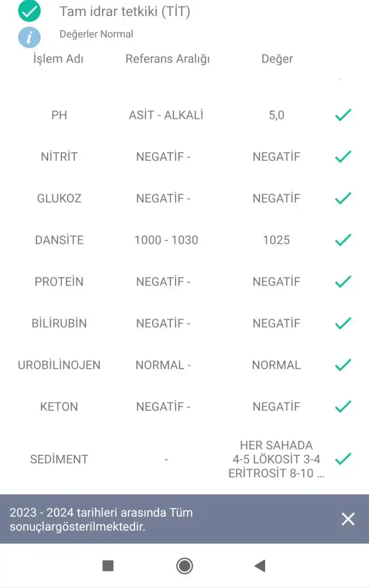The height and width of the screenshot is (588, 369).
Task: Tap the blue info icon near Değerler Normal
Action: 29,37
